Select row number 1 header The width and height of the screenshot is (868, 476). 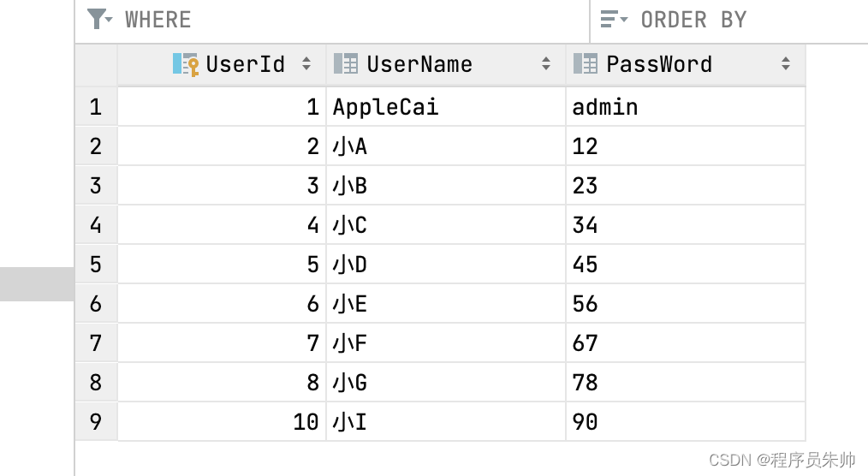[95, 107]
